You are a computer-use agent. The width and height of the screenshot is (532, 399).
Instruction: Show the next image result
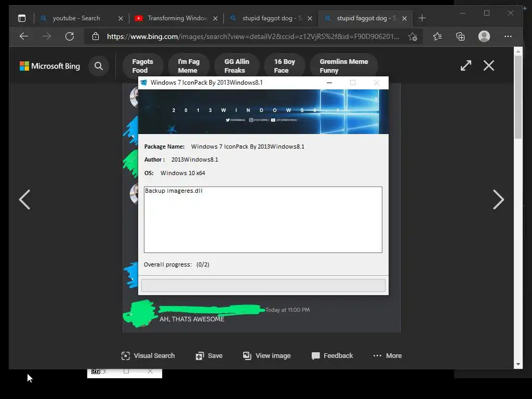tap(498, 199)
